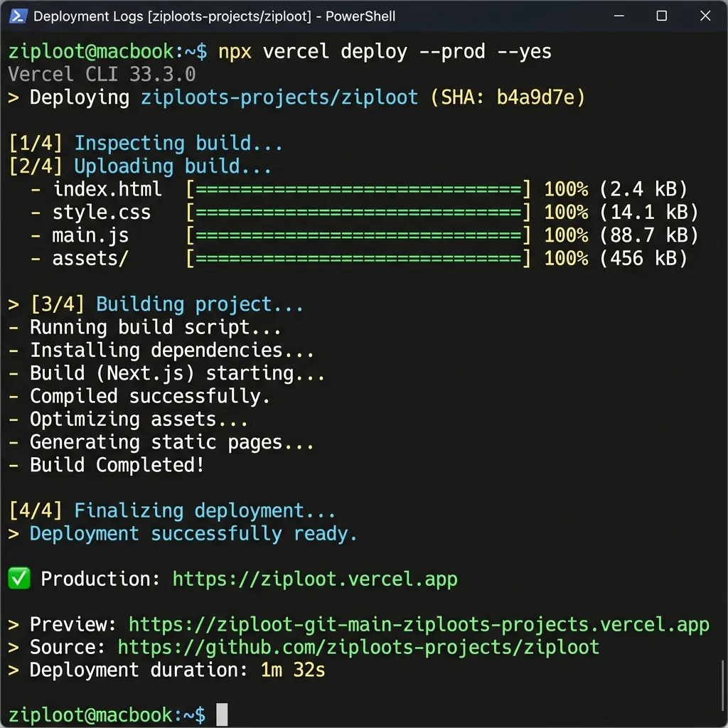The height and width of the screenshot is (728, 728).
Task: Click the '[1/4] Inspecting build...' line
Action: 145,143
